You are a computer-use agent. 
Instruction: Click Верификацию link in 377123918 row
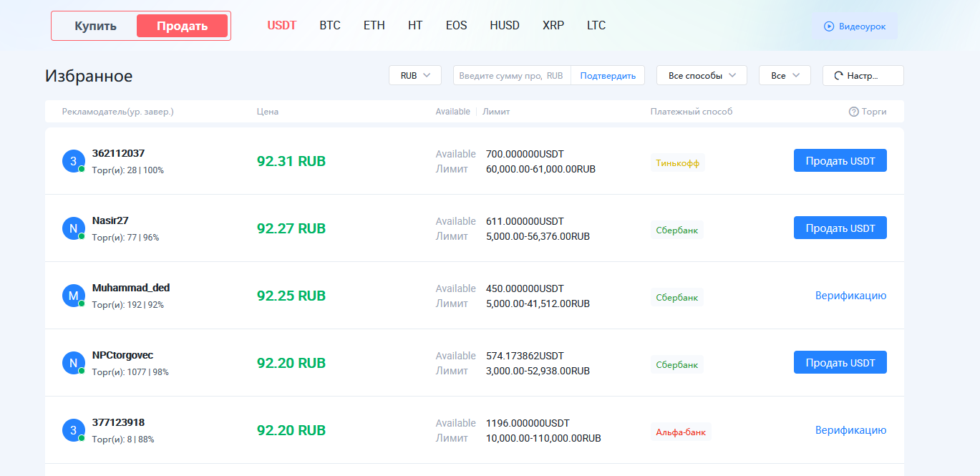[850, 430]
